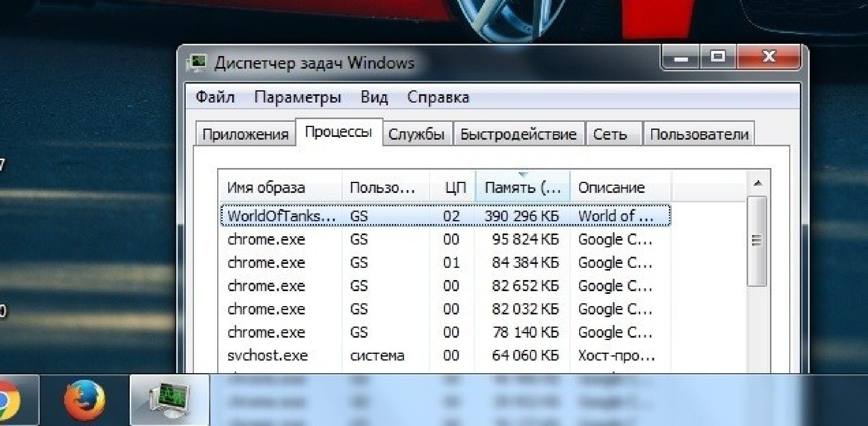Sort by Описание column header
The width and height of the screenshot is (868, 426).
[620, 187]
